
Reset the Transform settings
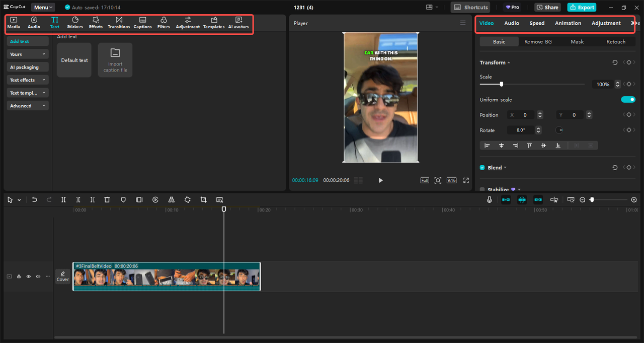coord(615,62)
